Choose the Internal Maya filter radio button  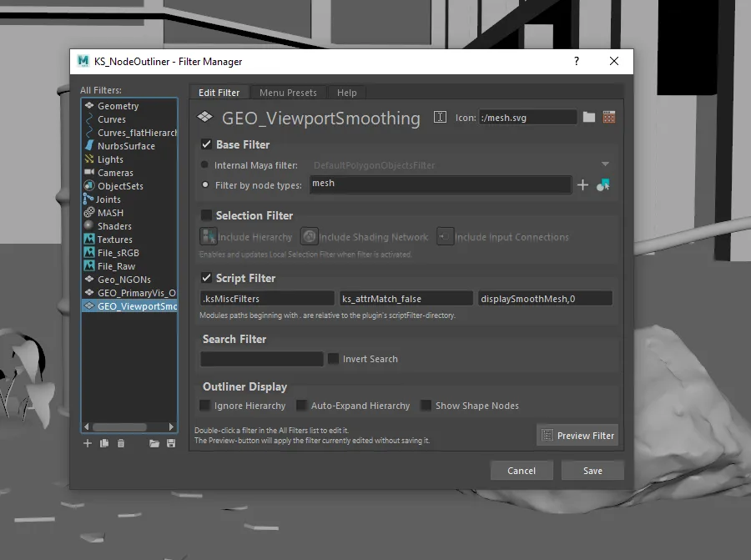[204, 164]
